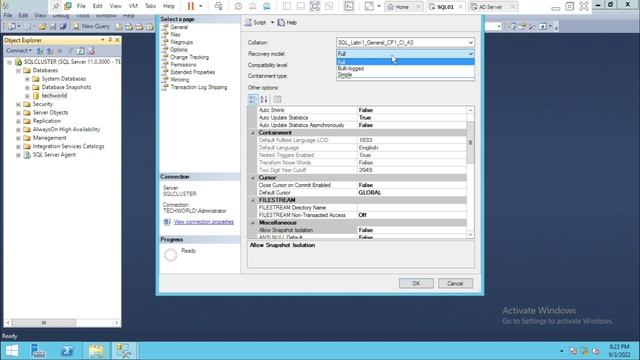640x360 pixels.
Task: Select Full in Recovery model list
Action: click(x=405, y=62)
